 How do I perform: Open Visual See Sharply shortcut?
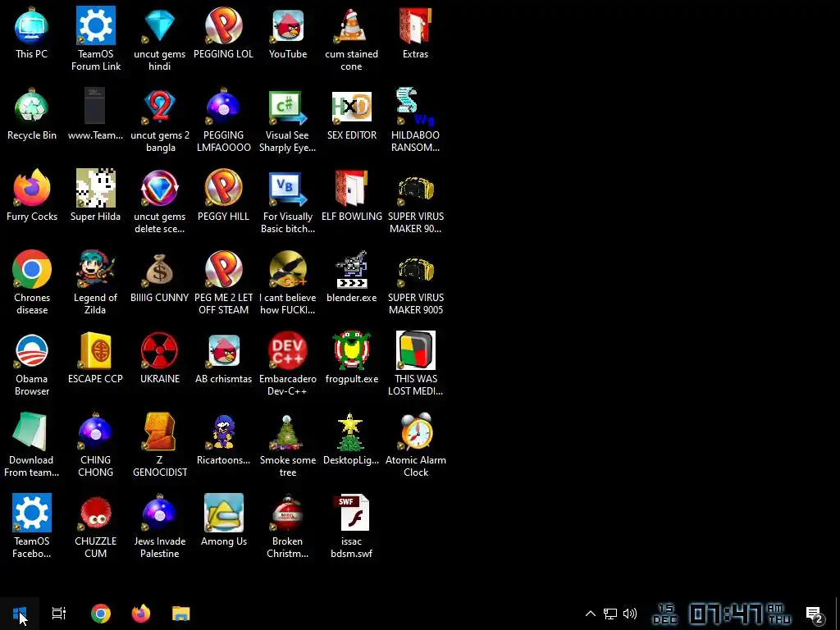pos(288,120)
